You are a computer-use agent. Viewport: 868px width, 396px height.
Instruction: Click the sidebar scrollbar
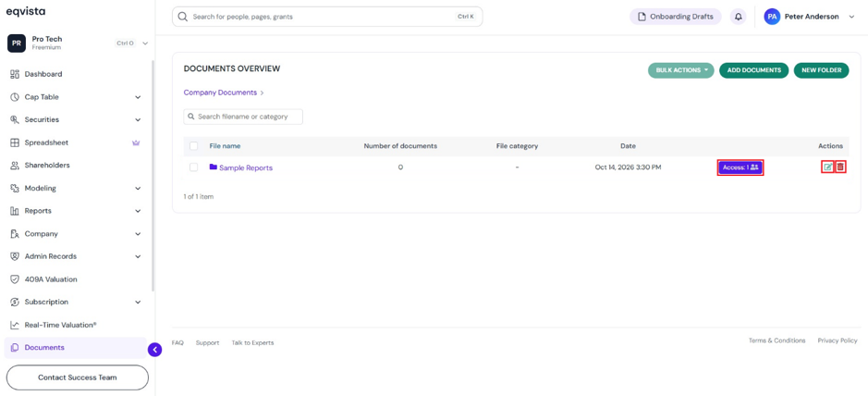coord(153,175)
